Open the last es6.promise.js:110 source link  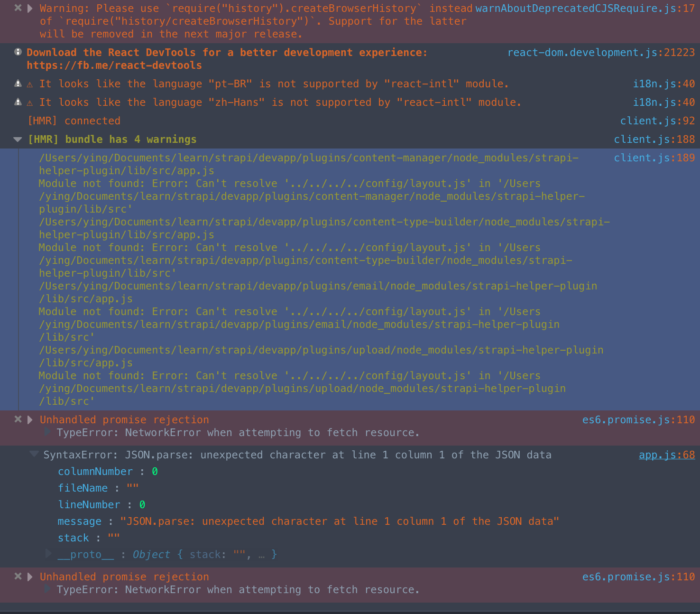(x=638, y=577)
